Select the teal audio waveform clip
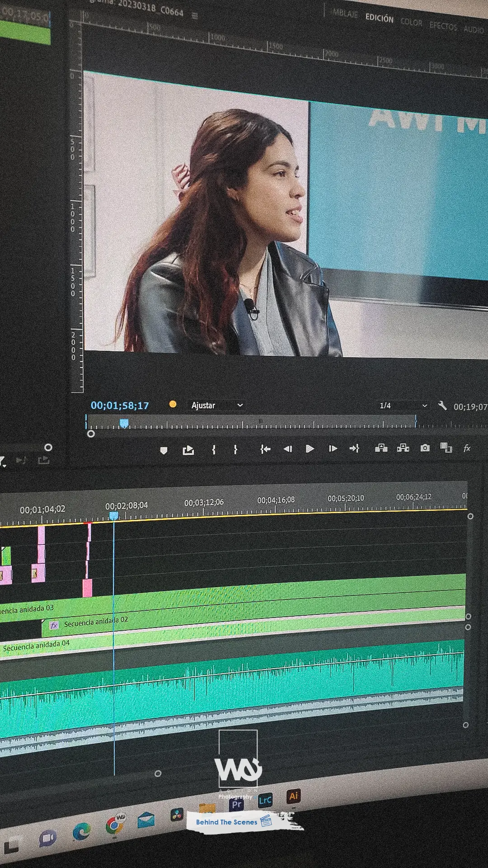The height and width of the screenshot is (868, 488). click(232, 689)
